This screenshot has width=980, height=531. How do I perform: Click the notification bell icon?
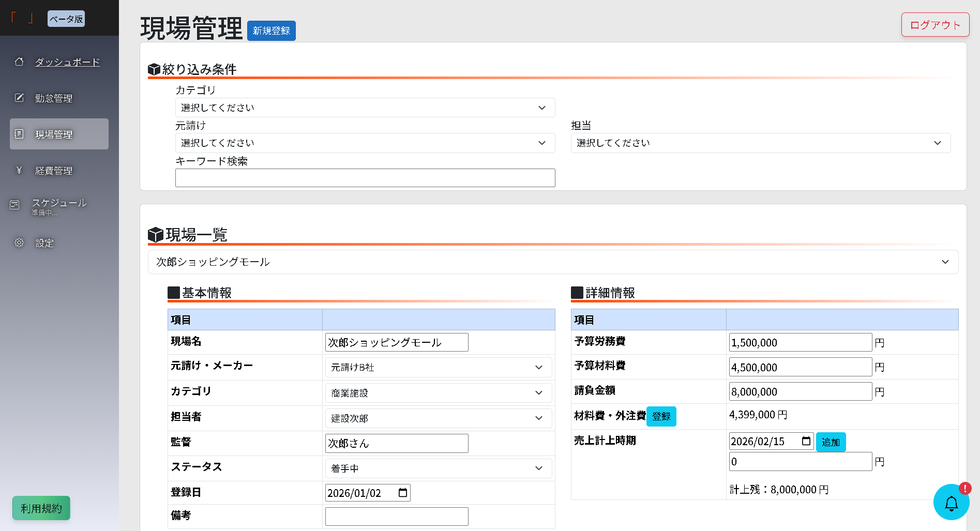pyautogui.click(x=952, y=503)
